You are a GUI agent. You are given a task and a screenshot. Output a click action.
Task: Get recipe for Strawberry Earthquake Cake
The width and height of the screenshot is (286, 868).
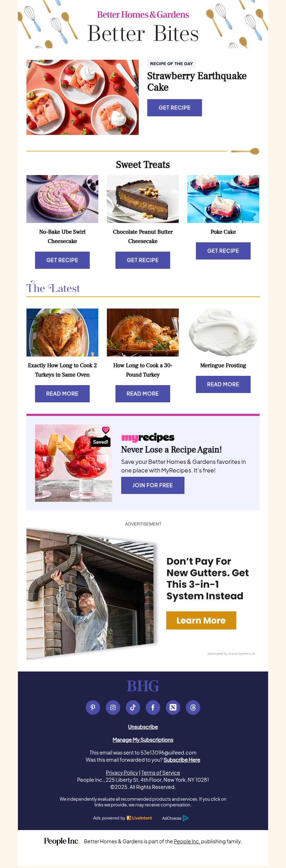click(174, 108)
